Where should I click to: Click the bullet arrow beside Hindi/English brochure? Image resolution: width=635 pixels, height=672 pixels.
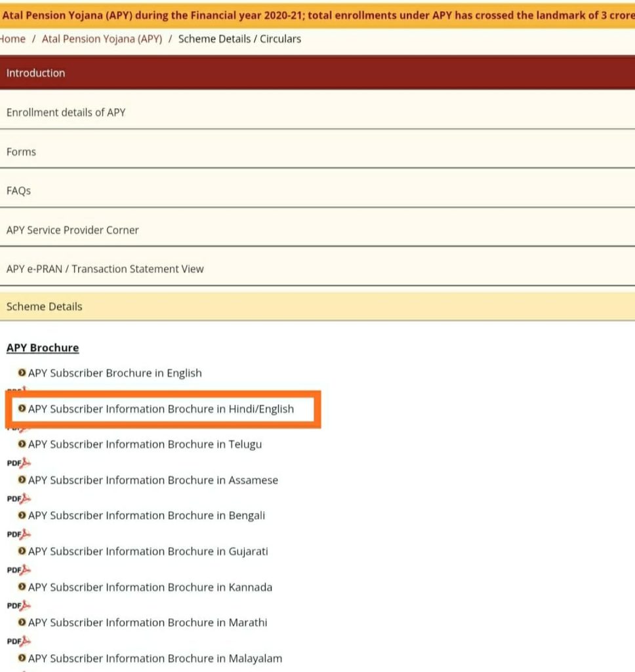click(22, 408)
